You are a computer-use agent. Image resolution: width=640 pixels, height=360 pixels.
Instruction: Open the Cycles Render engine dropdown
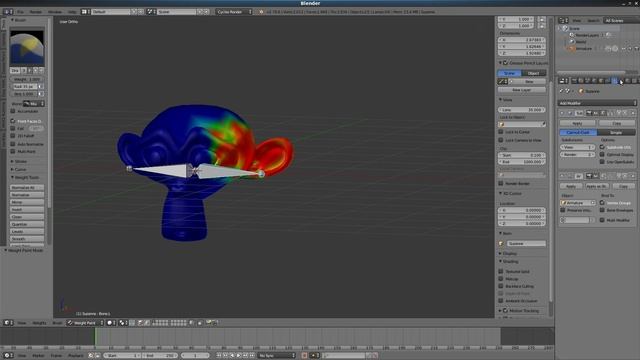coord(234,12)
